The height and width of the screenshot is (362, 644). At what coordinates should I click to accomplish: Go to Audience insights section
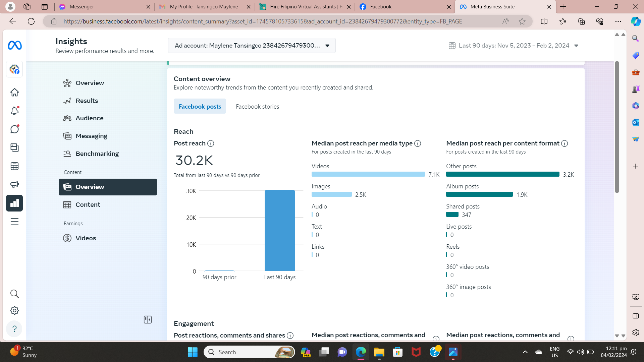click(89, 118)
